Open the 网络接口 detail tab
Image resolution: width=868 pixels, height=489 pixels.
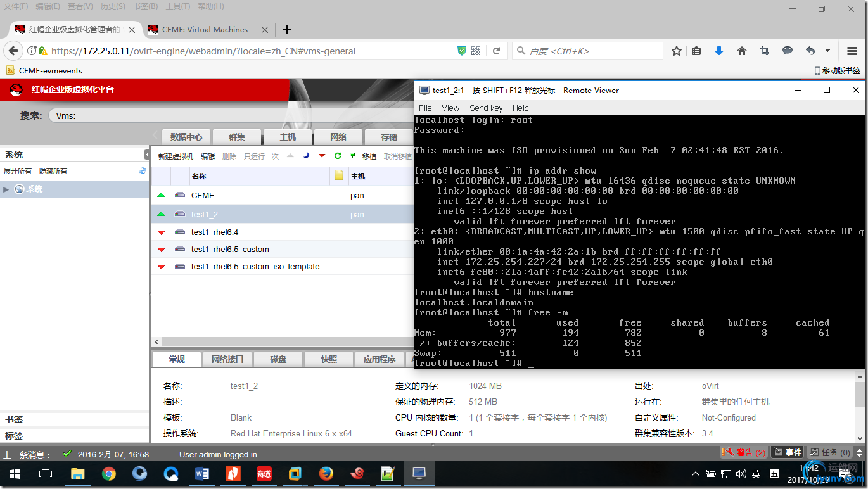(227, 359)
